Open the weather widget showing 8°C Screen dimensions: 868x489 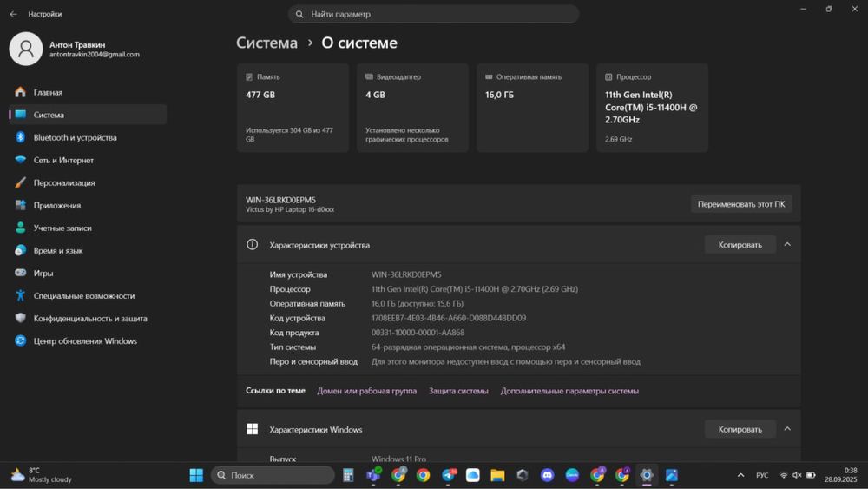click(42, 475)
